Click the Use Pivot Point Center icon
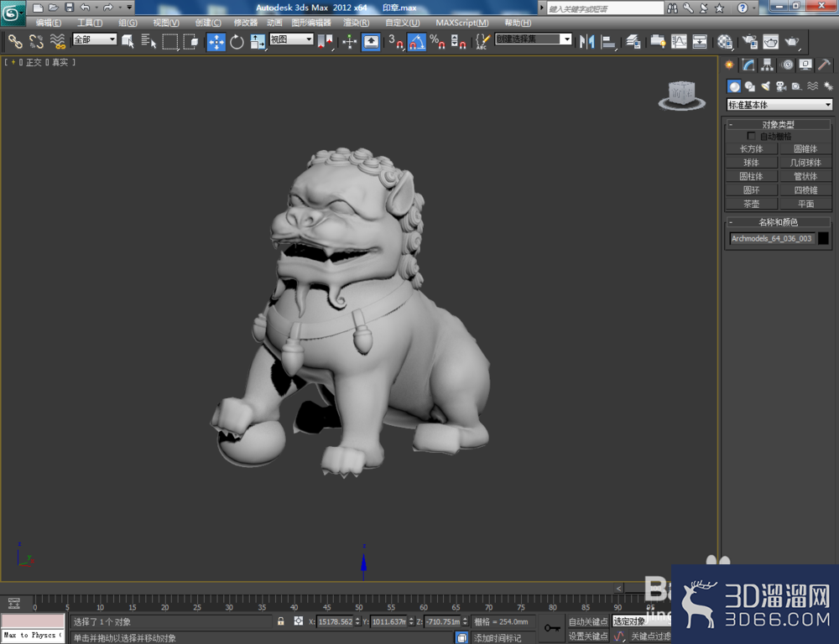Screen dimensions: 839x644 [325, 42]
